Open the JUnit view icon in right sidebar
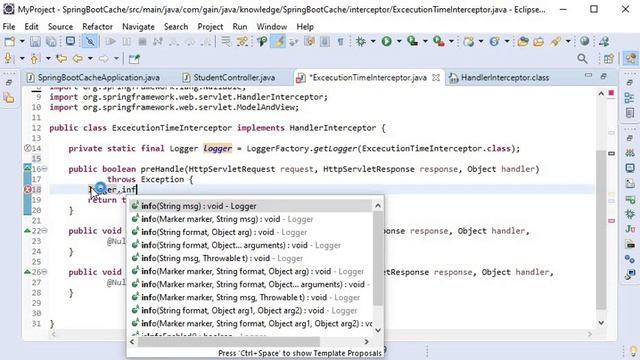Screen dimensions: 640x360 630,229
